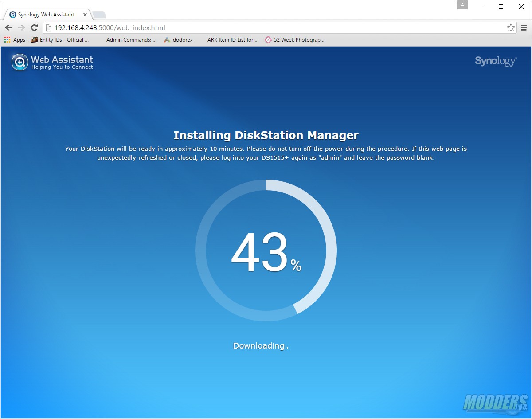Image resolution: width=532 pixels, height=419 pixels.
Task: Open the Chrome menu (hamburger icon)
Action: 523,28
